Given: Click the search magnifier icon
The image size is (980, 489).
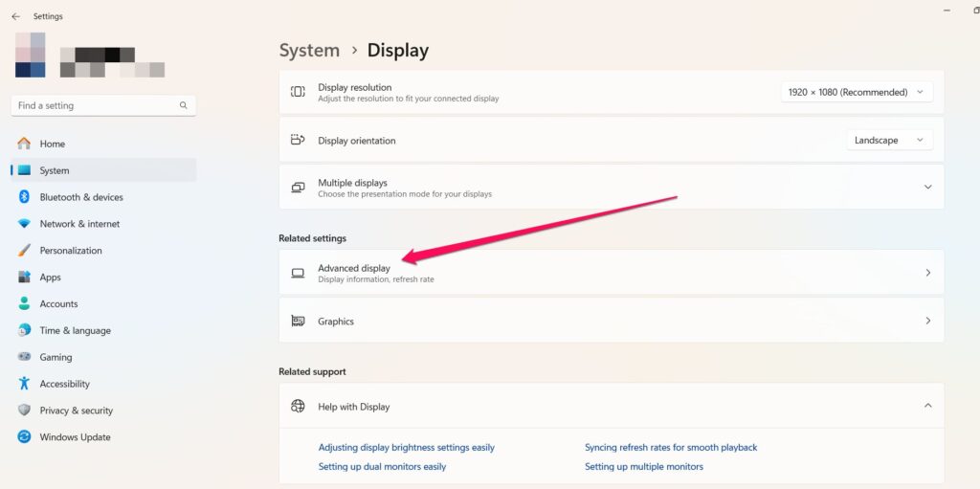Looking at the screenshot, I should [183, 105].
